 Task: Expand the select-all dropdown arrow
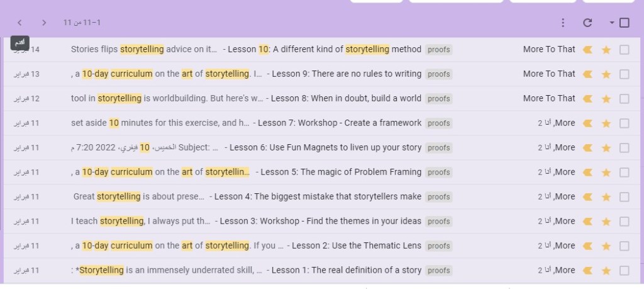612,23
